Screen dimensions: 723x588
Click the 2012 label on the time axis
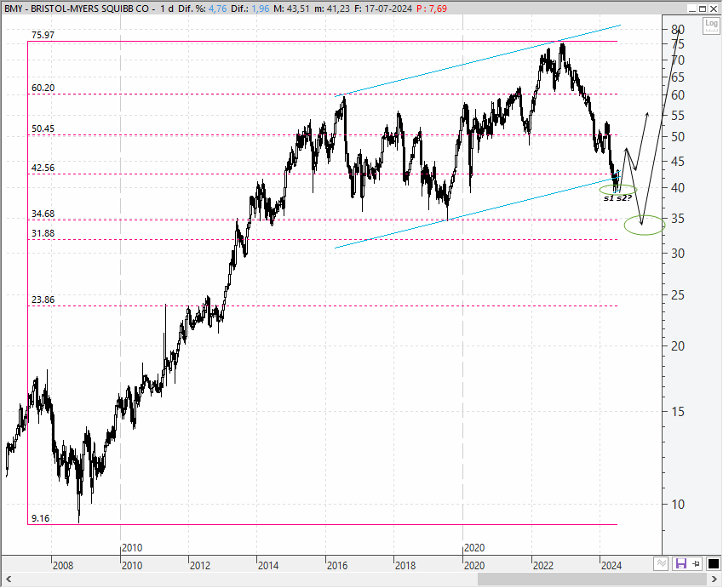(200, 565)
